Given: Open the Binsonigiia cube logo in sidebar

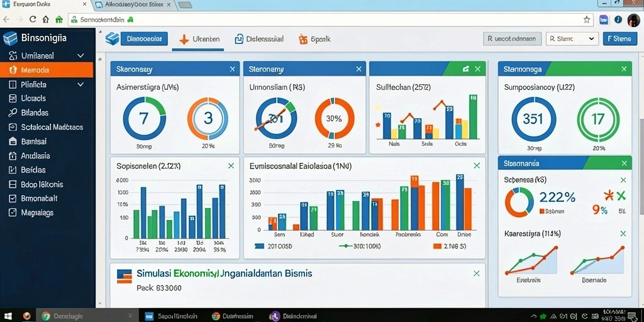Looking at the screenshot, I should point(9,38).
